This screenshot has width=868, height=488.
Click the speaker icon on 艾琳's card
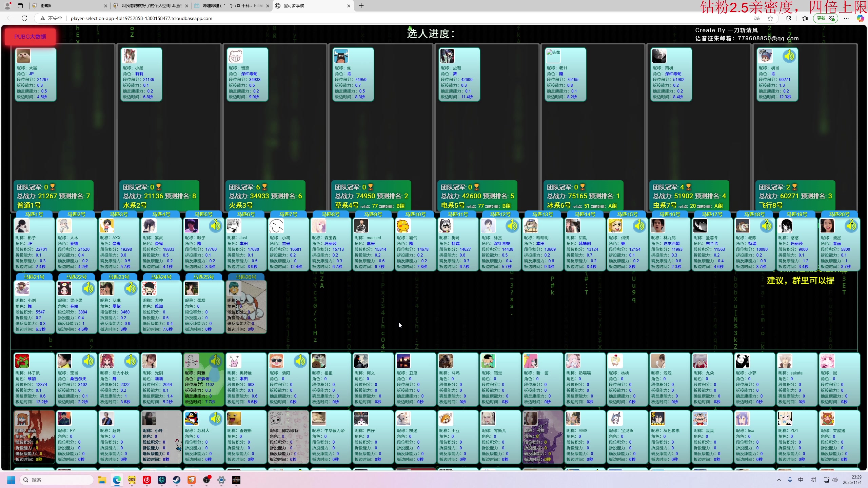131,288
